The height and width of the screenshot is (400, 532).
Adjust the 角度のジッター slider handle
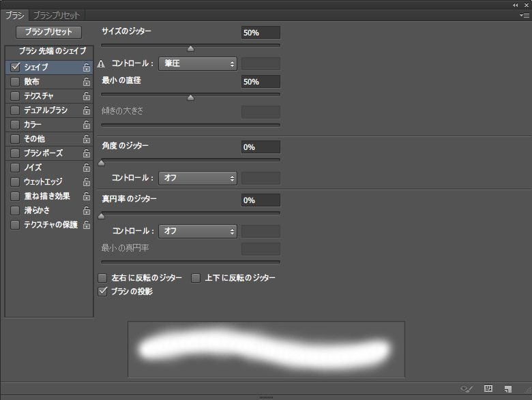pos(101,163)
